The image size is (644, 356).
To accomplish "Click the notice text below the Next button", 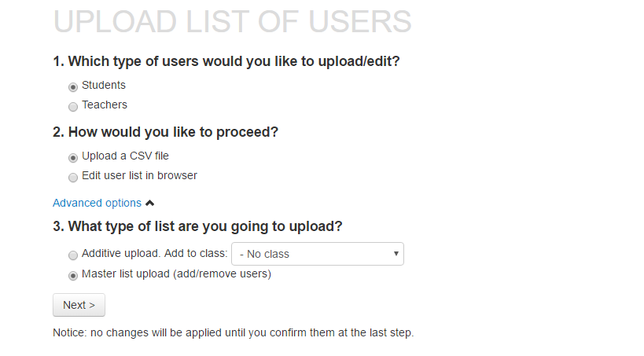I will (233, 332).
